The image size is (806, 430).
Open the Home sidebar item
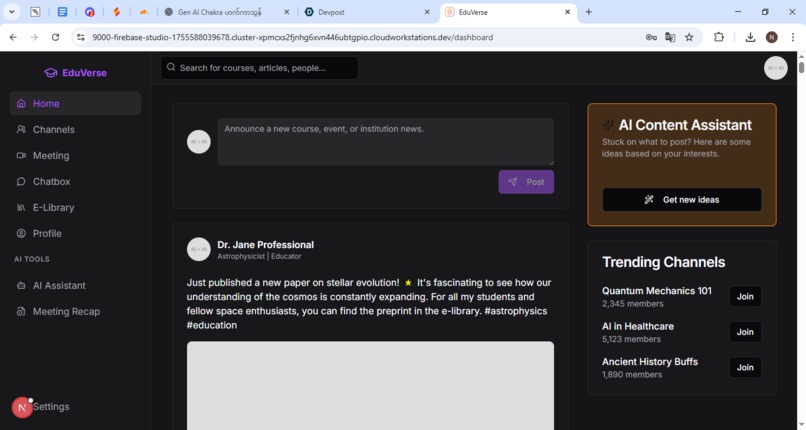tap(75, 103)
